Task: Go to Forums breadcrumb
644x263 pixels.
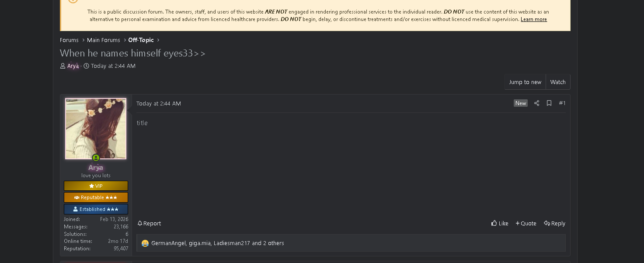Action: (69, 40)
